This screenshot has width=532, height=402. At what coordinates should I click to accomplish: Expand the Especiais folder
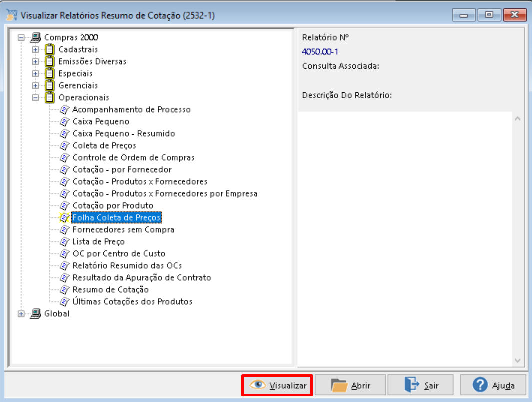[35, 73]
